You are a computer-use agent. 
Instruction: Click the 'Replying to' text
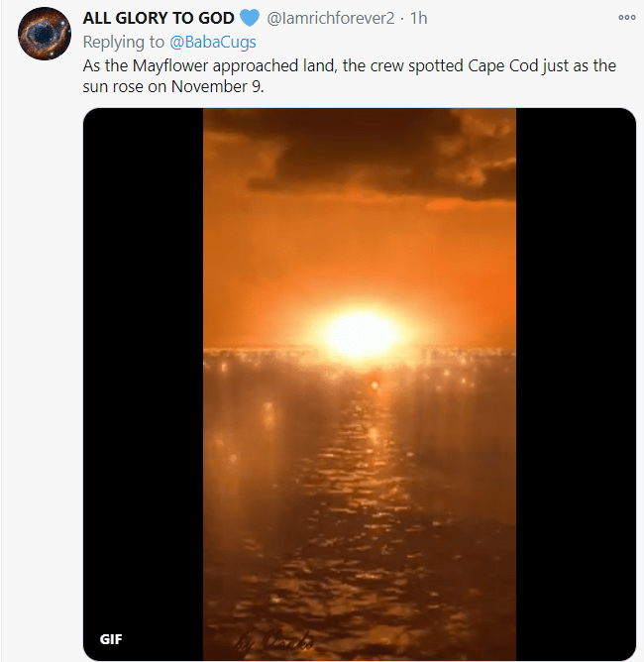click(x=126, y=43)
